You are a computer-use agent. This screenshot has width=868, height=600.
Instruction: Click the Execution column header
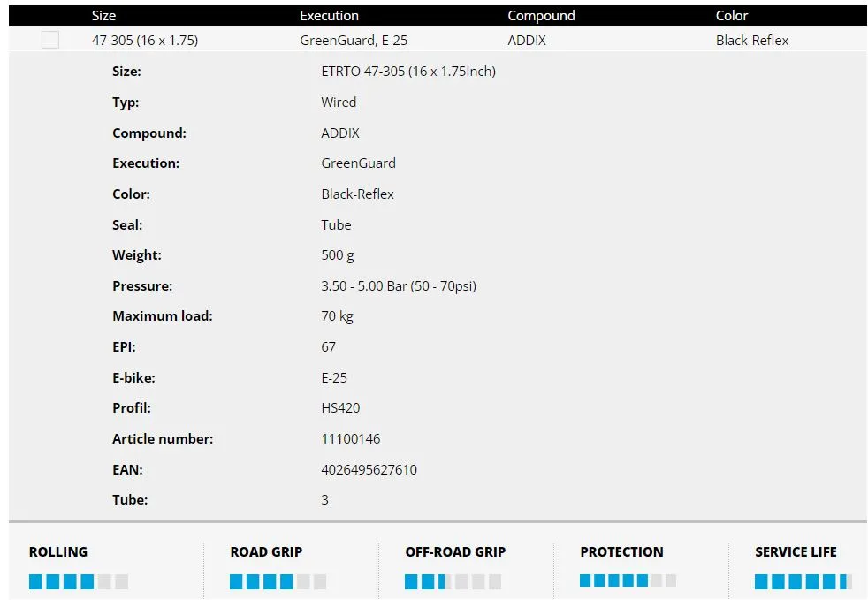point(329,16)
